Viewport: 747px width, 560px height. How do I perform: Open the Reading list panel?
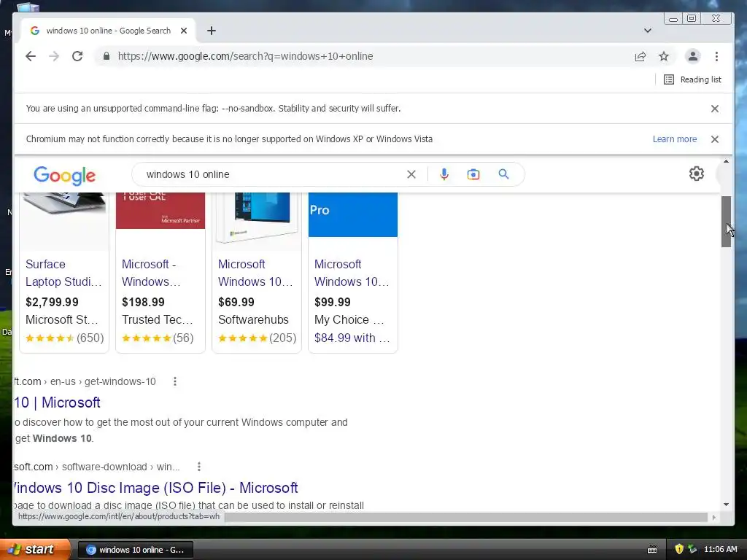[692, 79]
